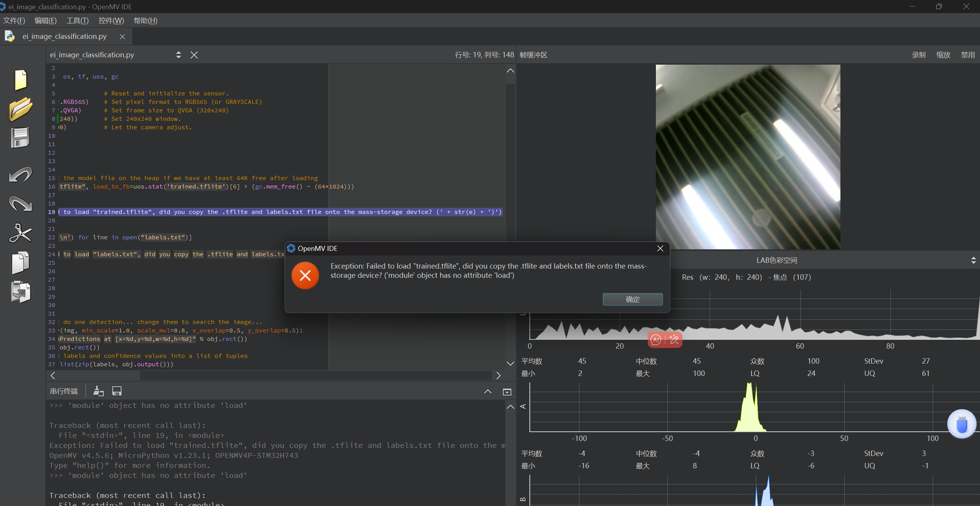Click the 串行终端 label
Screen dimensions: 980x506
pos(64,391)
